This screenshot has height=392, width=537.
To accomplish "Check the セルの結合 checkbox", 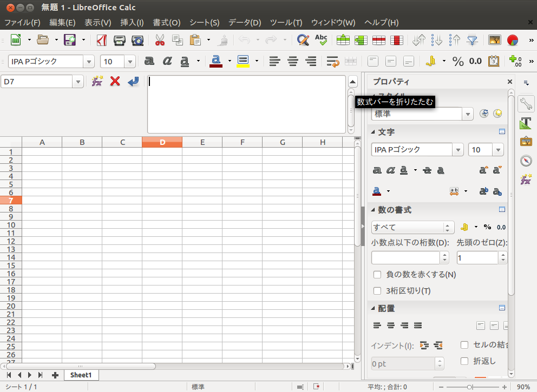I will 464,345.
